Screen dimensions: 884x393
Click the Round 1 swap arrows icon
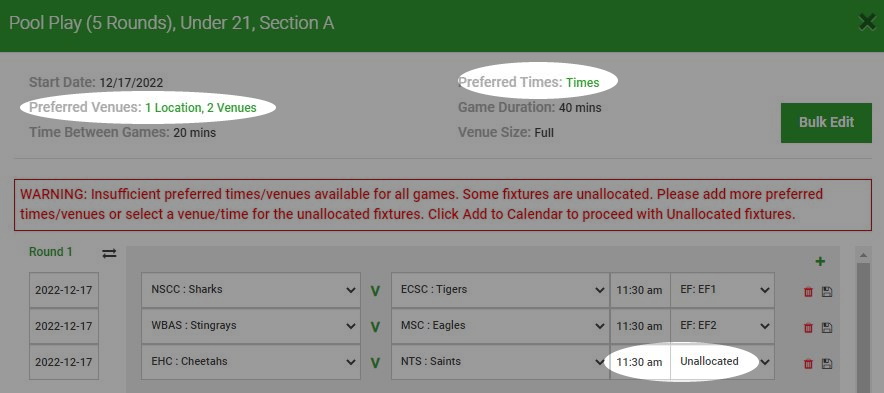[x=109, y=254]
